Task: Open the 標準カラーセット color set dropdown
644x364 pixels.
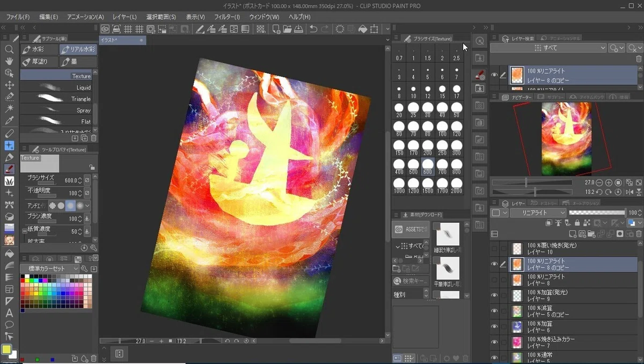Action: click(49, 268)
